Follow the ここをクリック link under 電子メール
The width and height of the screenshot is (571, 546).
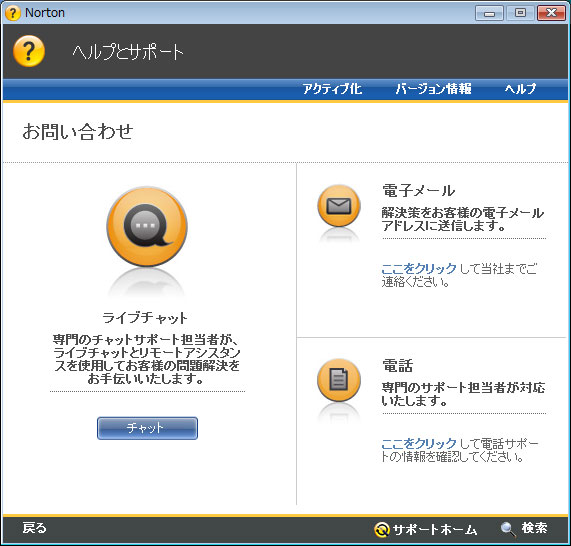coord(419,268)
